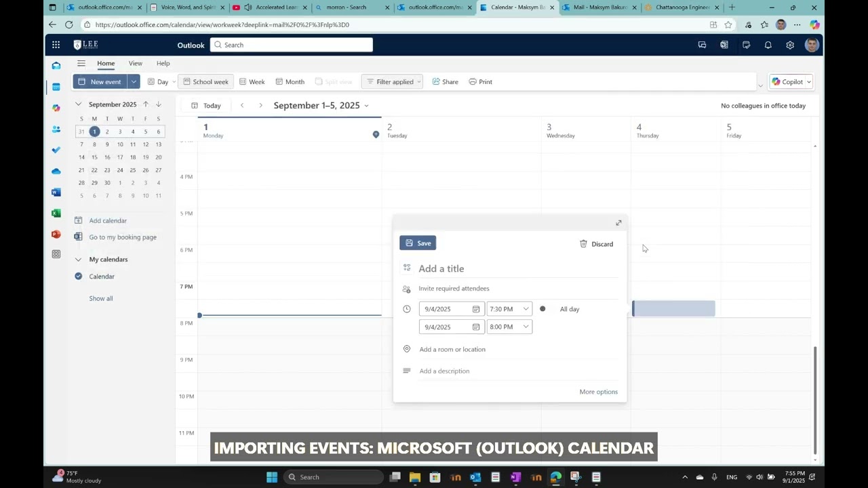This screenshot has width=868, height=488.
Task: Open More apps icon in app rail
Action: [56, 255]
